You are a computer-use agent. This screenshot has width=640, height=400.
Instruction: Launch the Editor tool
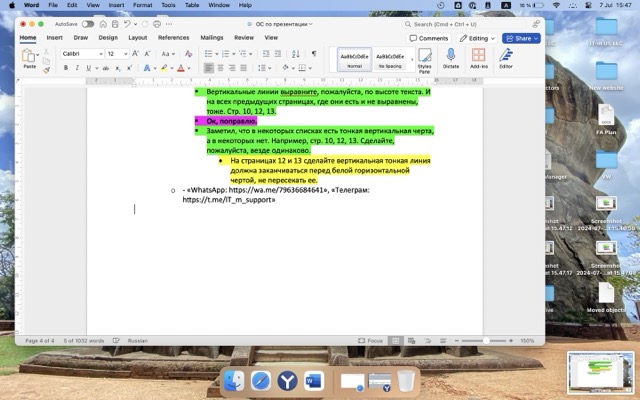(506, 58)
